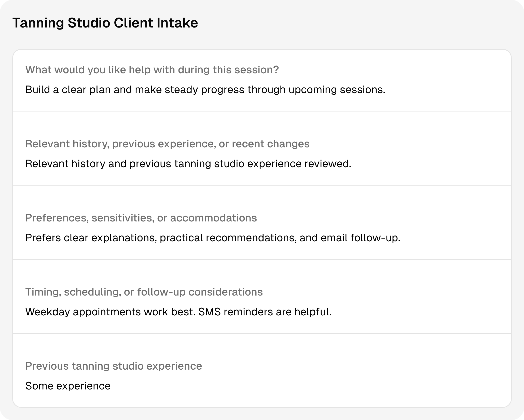
Task: Click the 'Preferences, sensitivities, or accommodations' label
Action: (141, 218)
